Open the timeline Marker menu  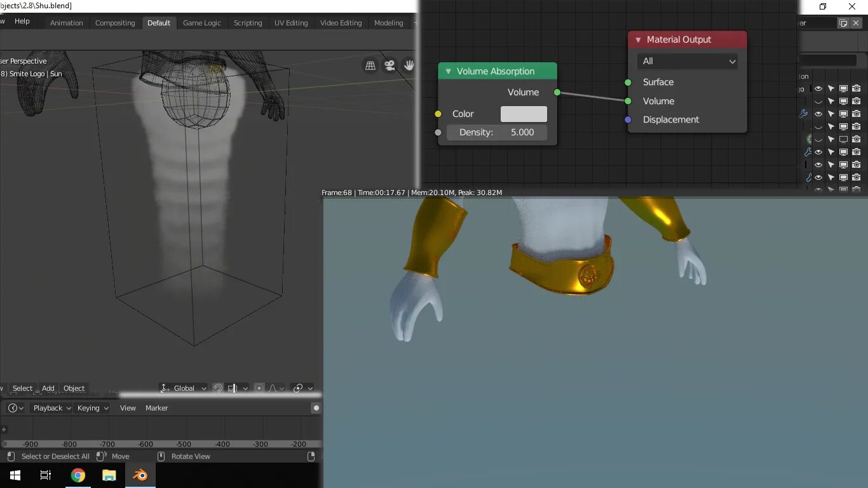coord(156,408)
